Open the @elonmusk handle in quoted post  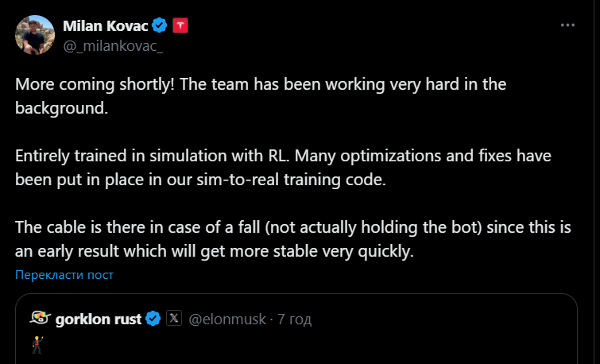click(227, 319)
